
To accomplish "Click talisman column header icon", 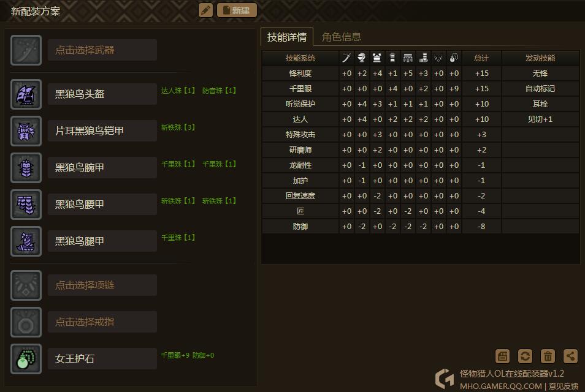I will point(454,58).
